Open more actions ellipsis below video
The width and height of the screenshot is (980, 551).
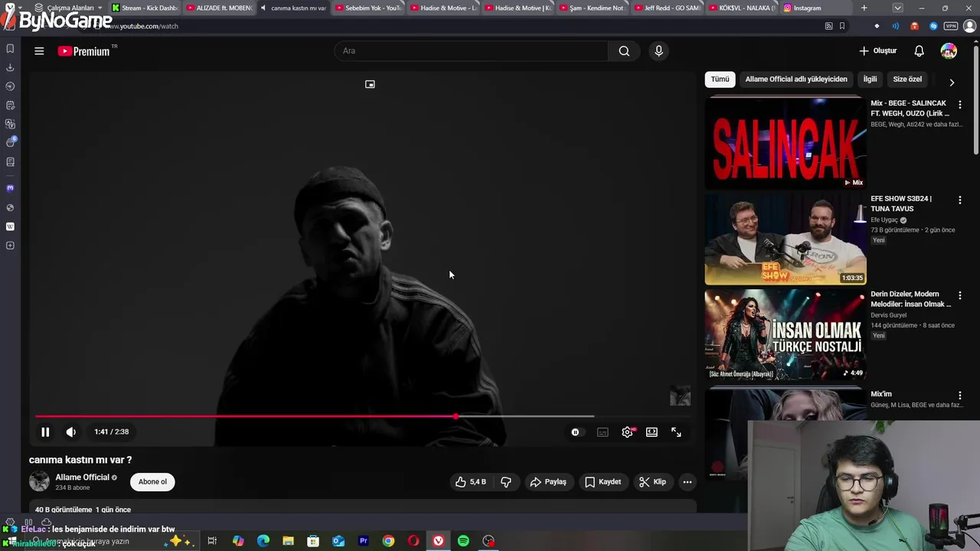tap(688, 481)
